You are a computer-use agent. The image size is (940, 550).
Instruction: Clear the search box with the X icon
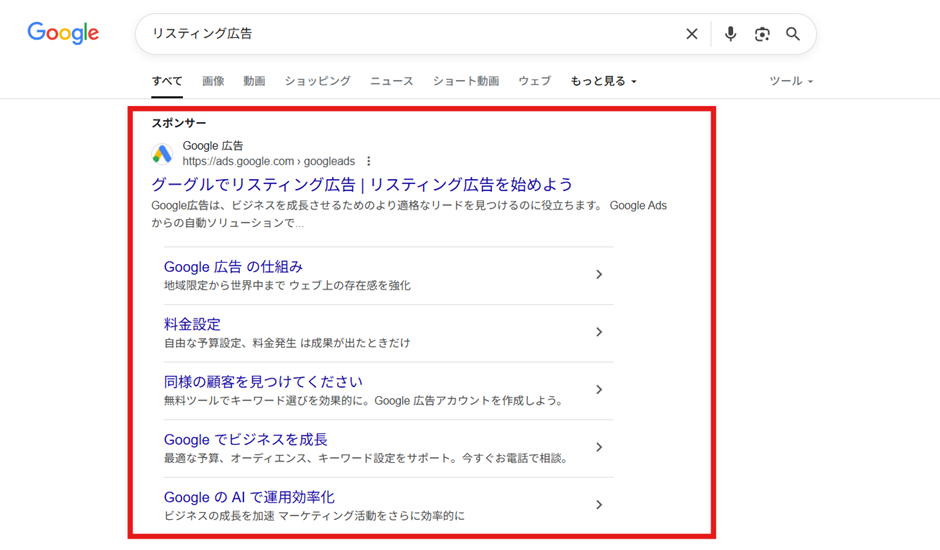tap(691, 34)
